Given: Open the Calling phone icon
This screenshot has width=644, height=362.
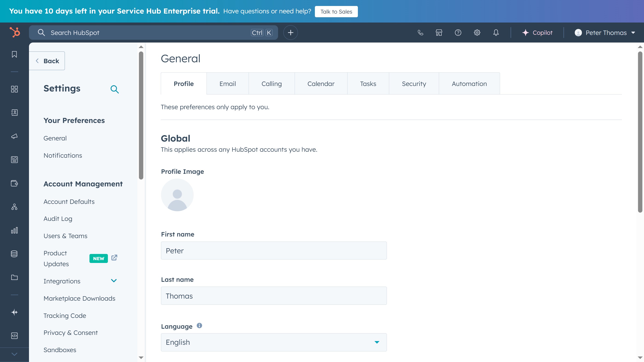Looking at the screenshot, I should [x=420, y=32].
